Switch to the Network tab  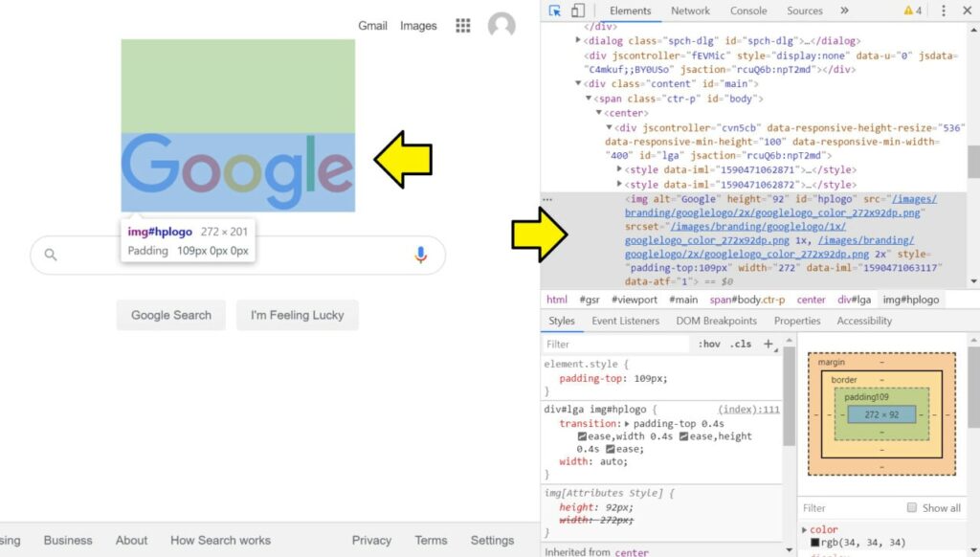[690, 11]
